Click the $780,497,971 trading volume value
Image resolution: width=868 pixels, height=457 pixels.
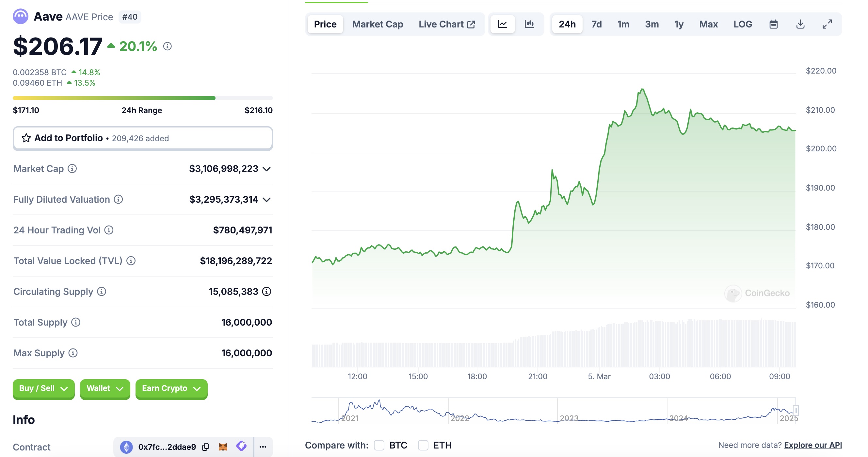pos(242,230)
